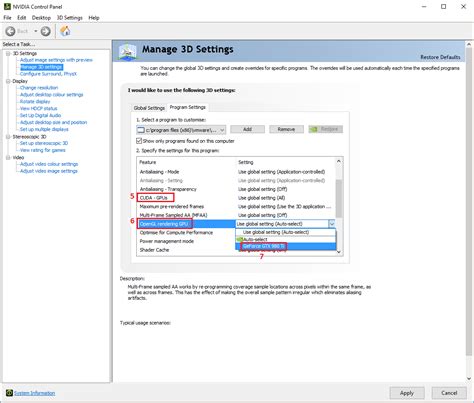Select Power management mode row

pos(186,241)
